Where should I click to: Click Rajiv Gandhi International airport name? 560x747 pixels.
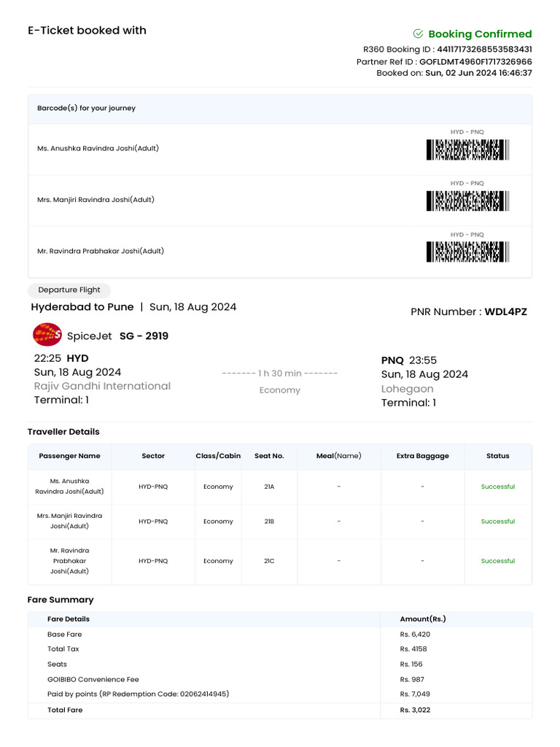click(102, 386)
